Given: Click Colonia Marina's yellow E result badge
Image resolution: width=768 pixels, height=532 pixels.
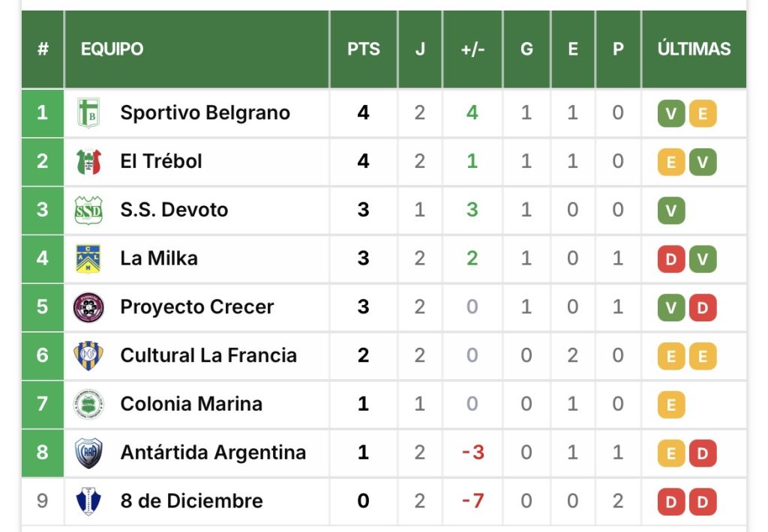Looking at the screenshot, I should coord(671,405).
